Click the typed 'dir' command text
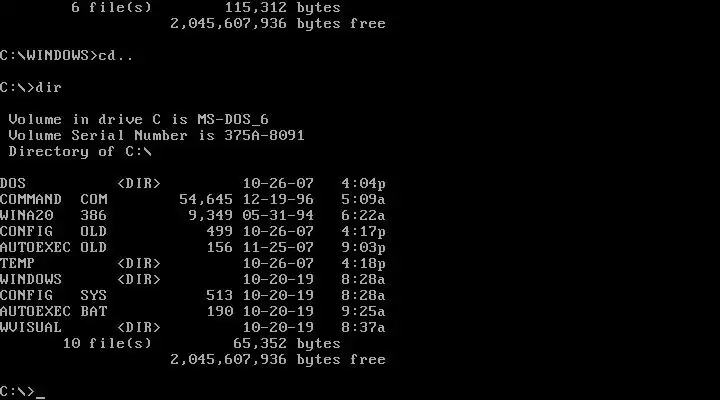 pyautogui.click(x=49, y=87)
